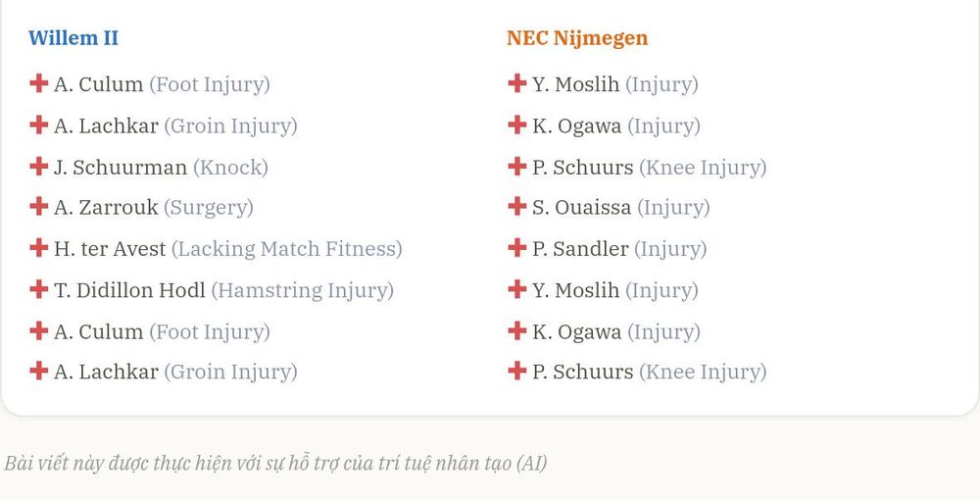This screenshot has height=500, width=980.
Task: Select the player name P. Sandler
Action: pyautogui.click(x=580, y=249)
